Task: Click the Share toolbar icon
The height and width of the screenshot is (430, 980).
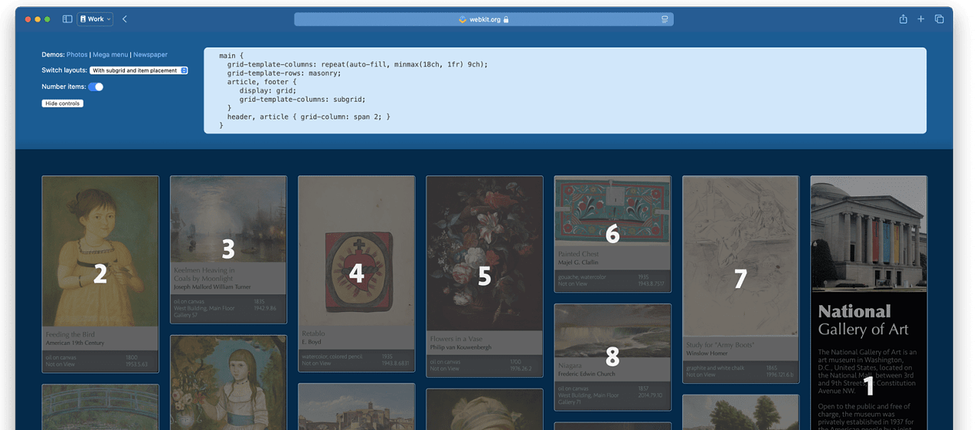Action: pyautogui.click(x=903, y=19)
